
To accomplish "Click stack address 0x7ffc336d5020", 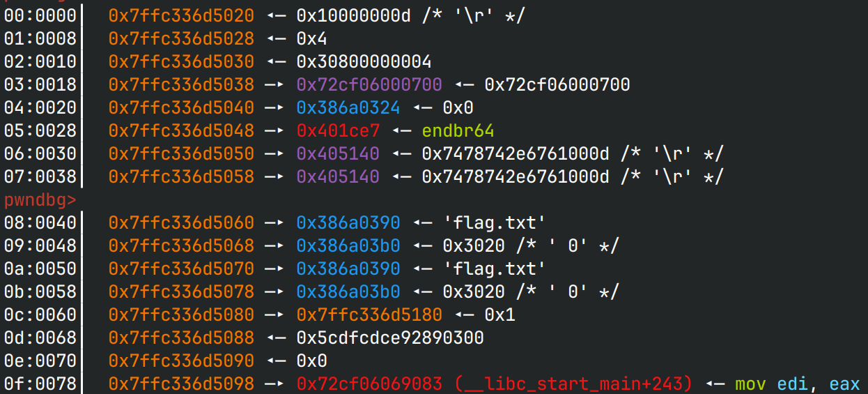I will [181, 15].
